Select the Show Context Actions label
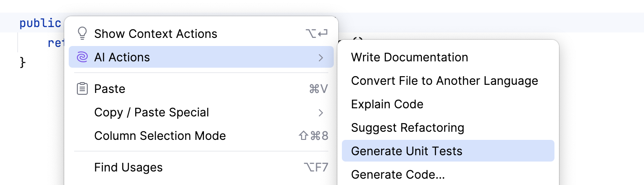Screen dimensions: 644x185 point(156,34)
